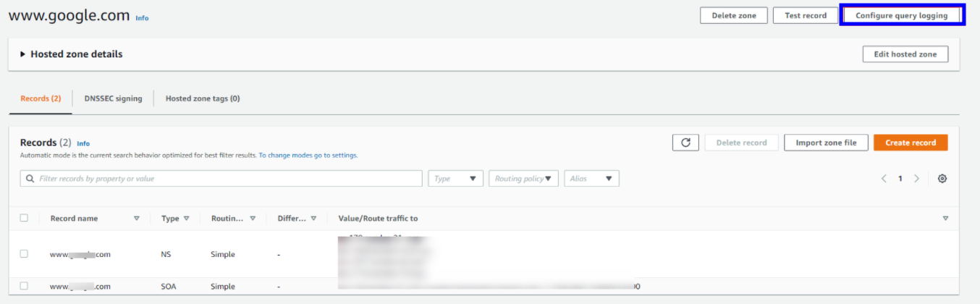Viewport: 980px width, 304px height.
Task: Open Info link next to zone title
Action: click(142, 18)
